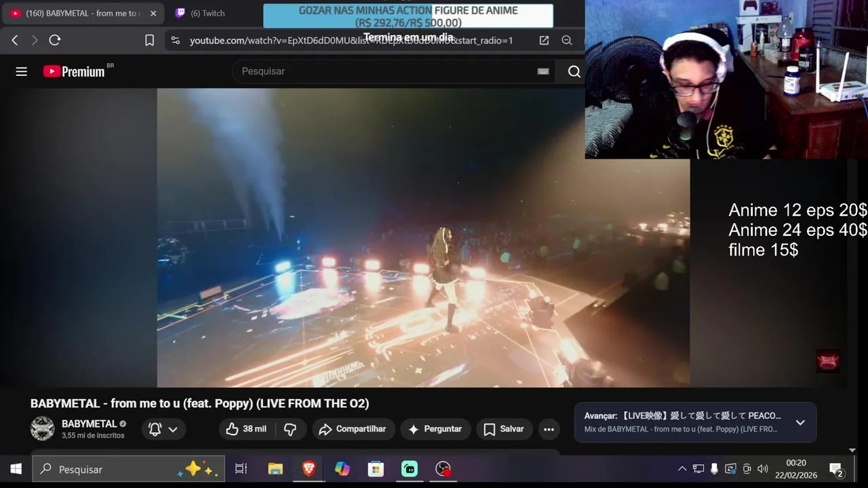Dislike the video
This screenshot has height=488, width=868.
[x=290, y=429]
